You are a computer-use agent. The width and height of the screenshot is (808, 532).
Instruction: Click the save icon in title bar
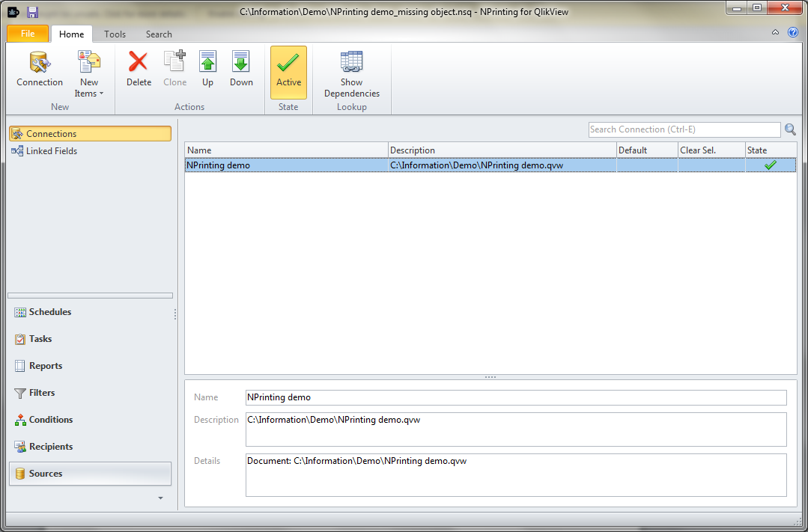pyautogui.click(x=32, y=12)
